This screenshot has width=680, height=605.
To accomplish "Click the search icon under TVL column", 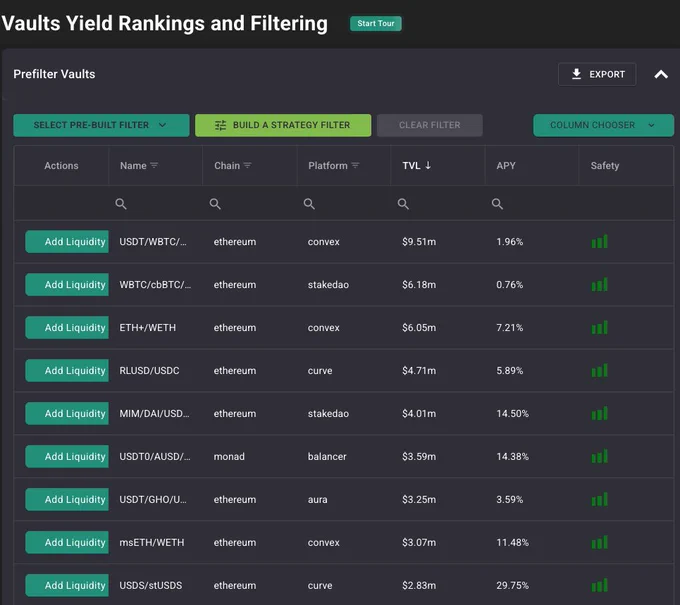I will click(x=403, y=204).
